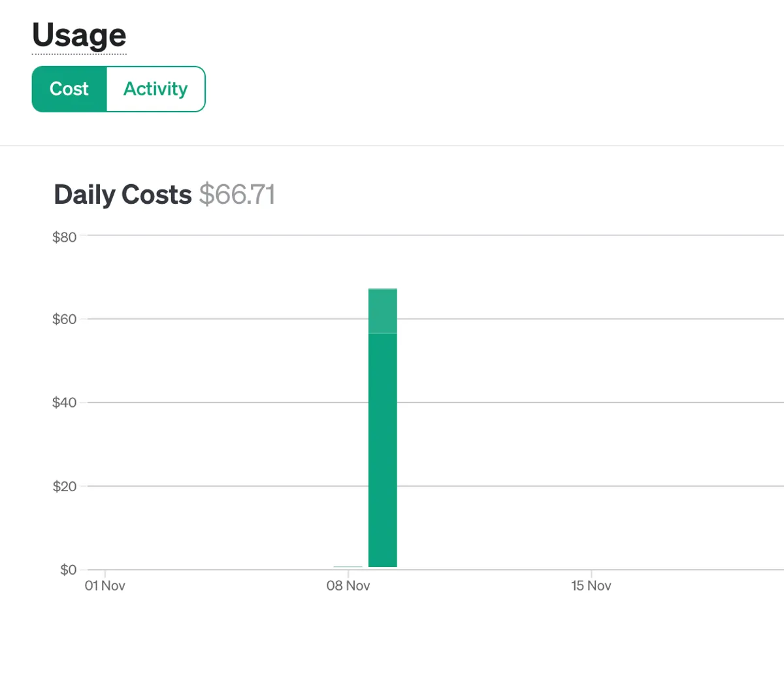This screenshot has width=784, height=680.
Task: Click the Daily Costs chart title
Action: [x=122, y=195]
